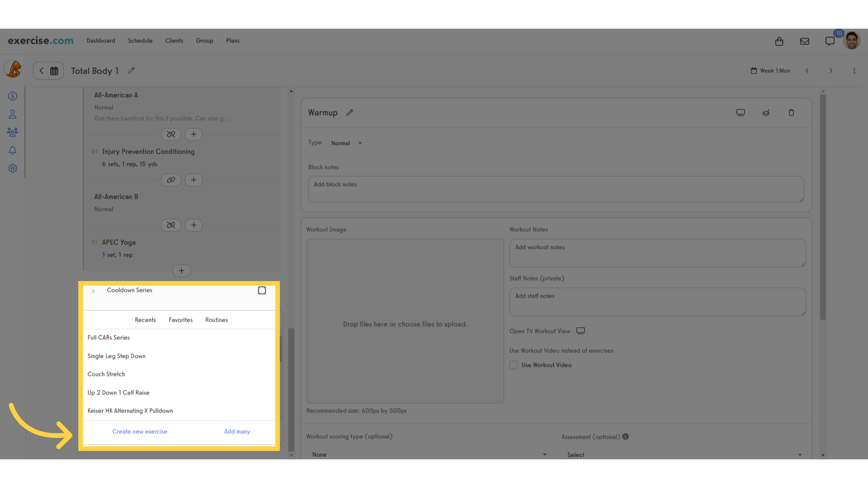Open the Assessment Select dropdown

(x=684, y=455)
